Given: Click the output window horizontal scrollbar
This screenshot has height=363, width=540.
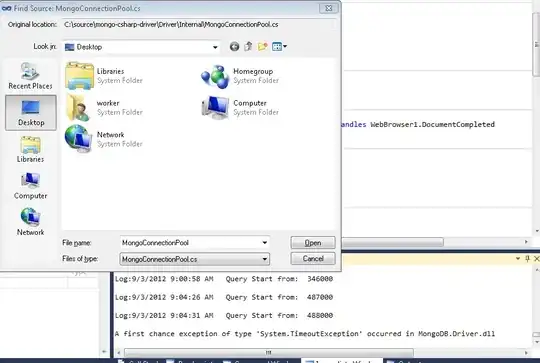Looking at the screenshot, I should click(269, 353).
